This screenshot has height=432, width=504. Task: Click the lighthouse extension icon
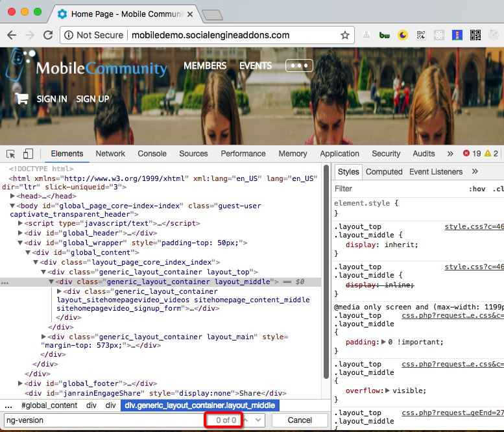click(457, 35)
